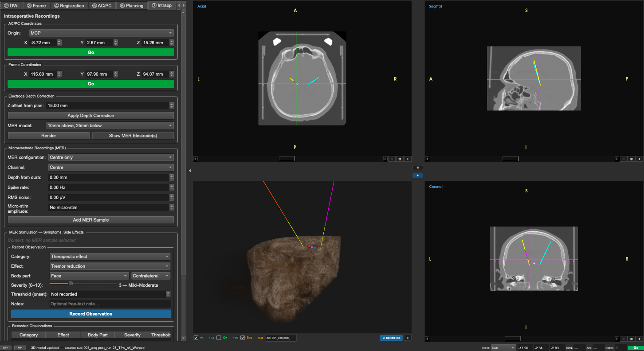The image size is (644, 351).
Task: Click Apply Depth Correction
Action: (x=91, y=116)
